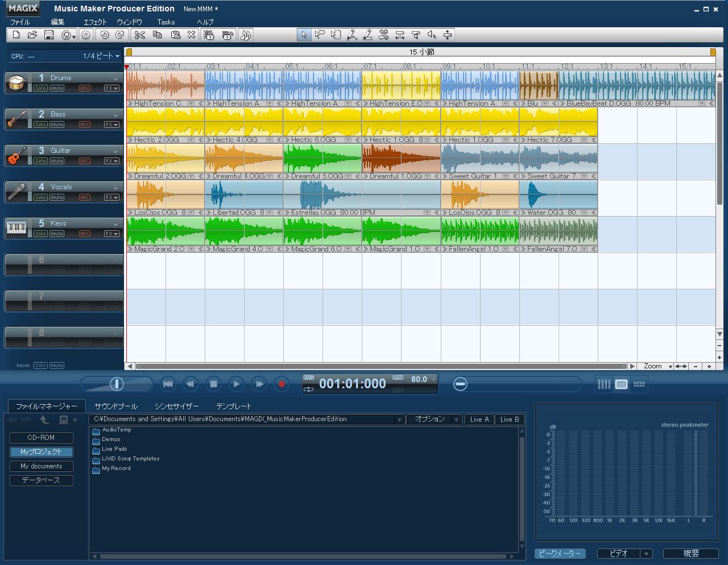Reset all Solo states
The image size is (728, 565).
40,365
